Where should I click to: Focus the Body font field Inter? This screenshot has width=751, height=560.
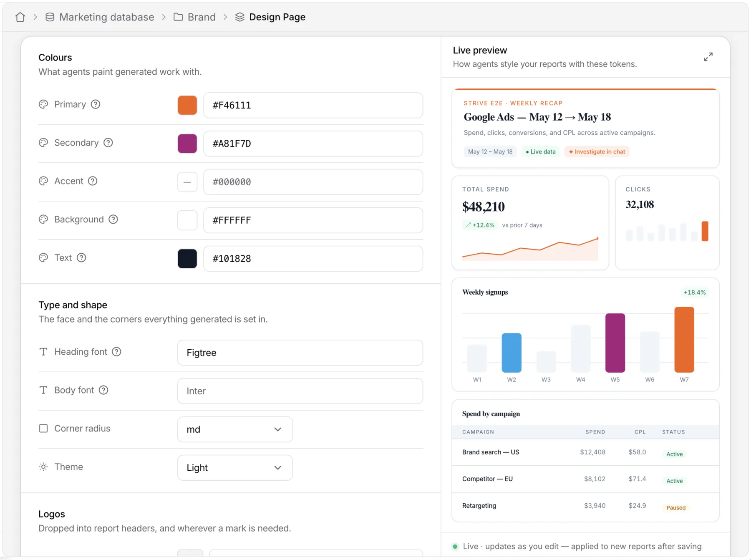click(x=300, y=391)
